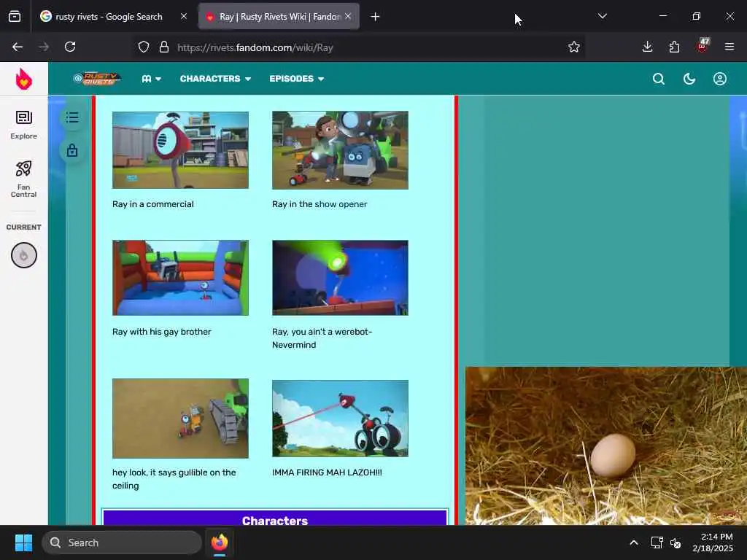This screenshot has width=747, height=560.
Task: Open Firefox from the taskbar
Action: tap(220, 542)
